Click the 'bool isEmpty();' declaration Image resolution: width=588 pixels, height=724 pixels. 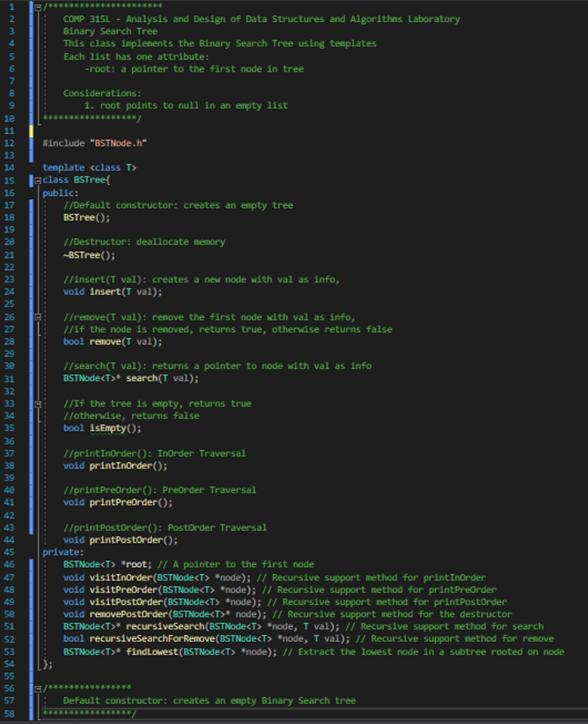pyautogui.click(x=102, y=428)
